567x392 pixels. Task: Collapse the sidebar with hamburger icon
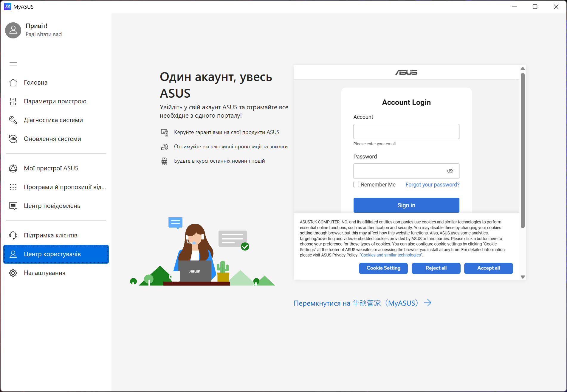(x=13, y=64)
